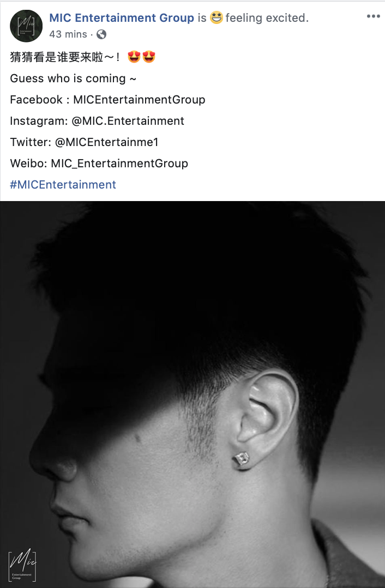385x588 pixels.
Task: Open the #MICEntertainment hashtag
Action: (x=63, y=185)
